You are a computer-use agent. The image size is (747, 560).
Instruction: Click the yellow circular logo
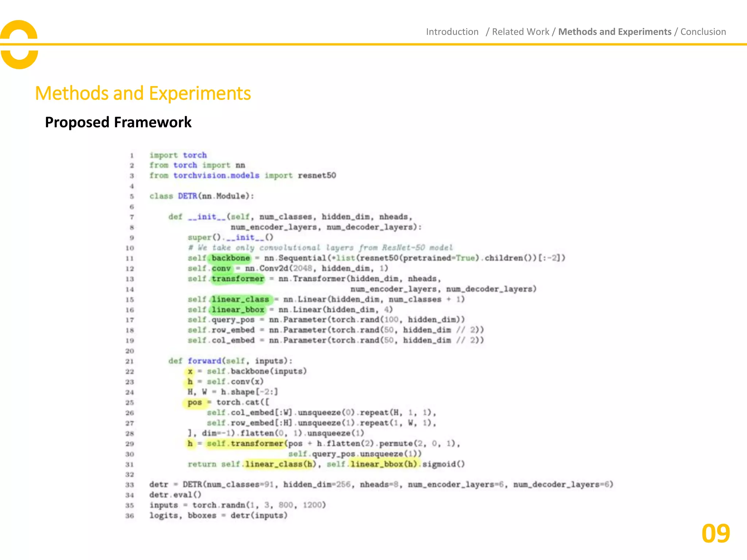pyautogui.click(x=19, y=44)
